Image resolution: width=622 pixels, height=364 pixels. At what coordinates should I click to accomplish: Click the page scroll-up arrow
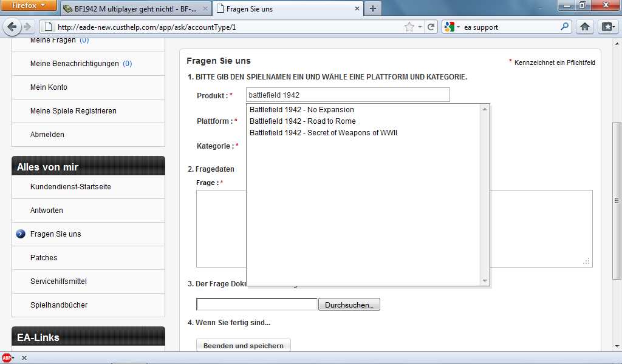click(x=617, y=43)
